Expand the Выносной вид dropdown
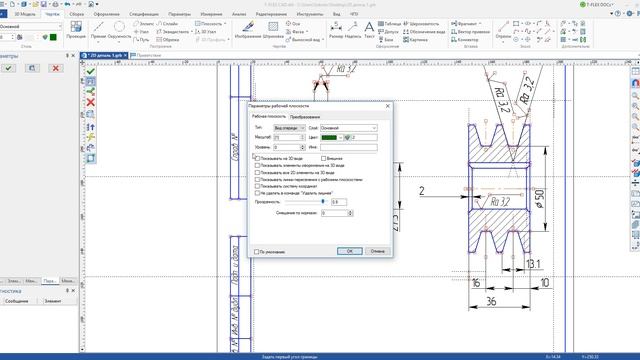Screen dimensions: 640x360 (x=323, y=40)
